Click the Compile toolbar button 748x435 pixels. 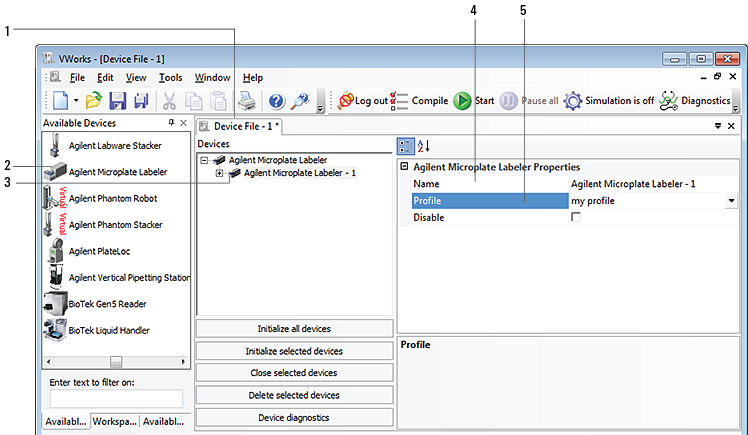pyautogui.click(x=421, y=101)
